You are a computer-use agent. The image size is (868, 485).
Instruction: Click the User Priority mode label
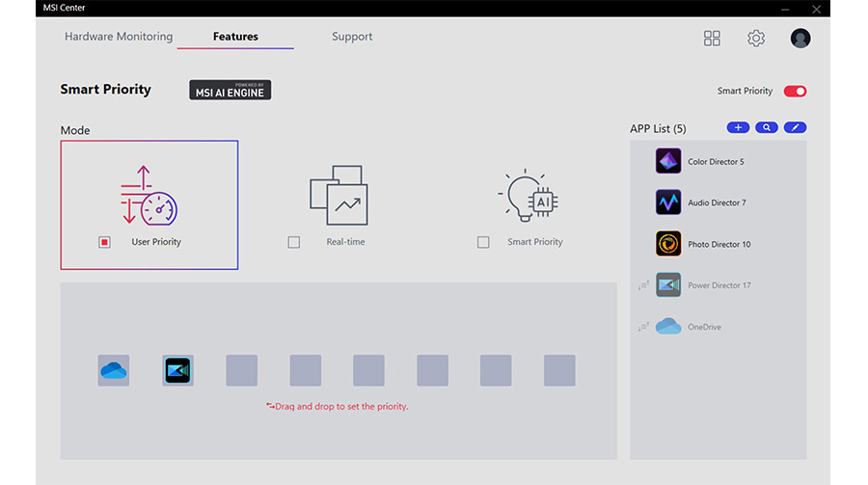156,242
